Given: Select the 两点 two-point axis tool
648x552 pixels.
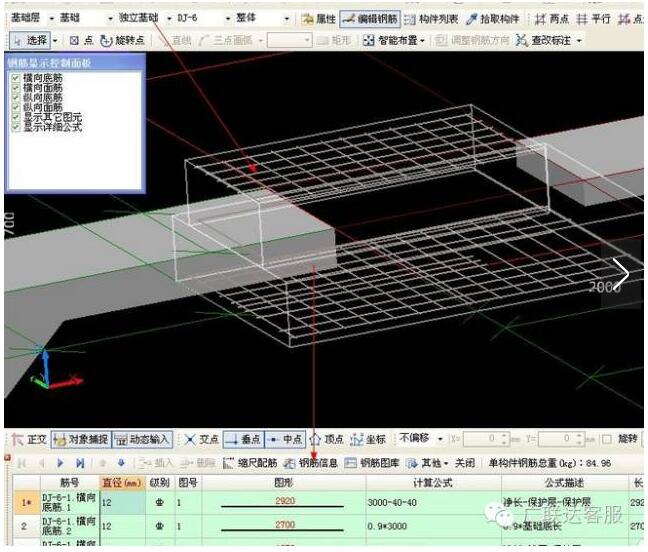Looking at the screenshot, I should point(551,19).
